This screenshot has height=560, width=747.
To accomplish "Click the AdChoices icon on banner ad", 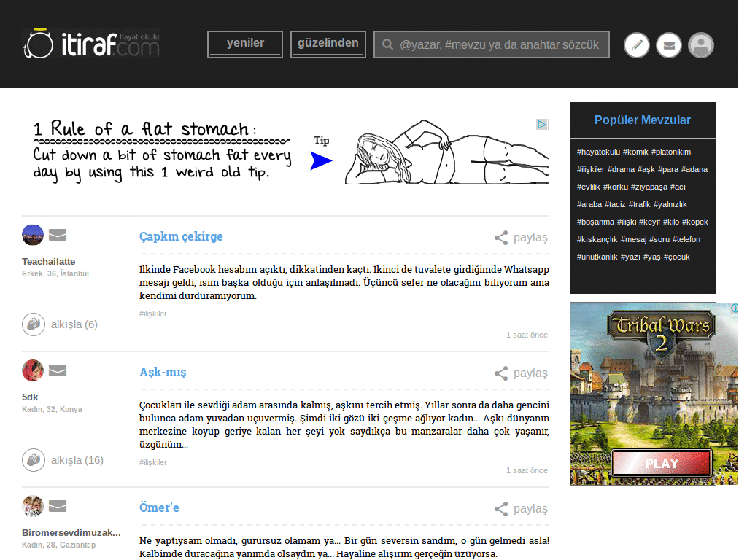I will tap(543, 124).
